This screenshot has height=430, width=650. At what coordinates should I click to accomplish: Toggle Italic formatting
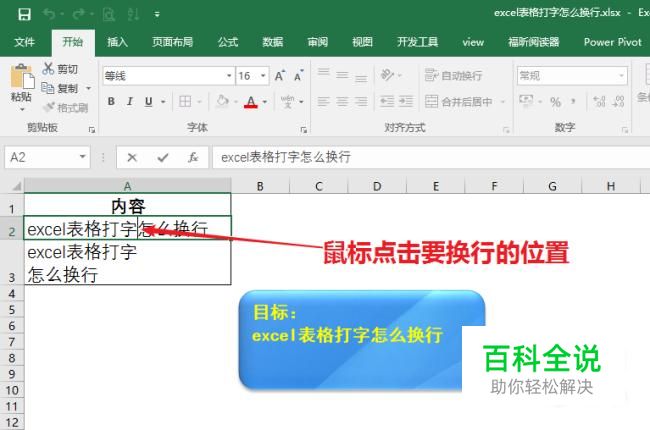tap(130, 101)
